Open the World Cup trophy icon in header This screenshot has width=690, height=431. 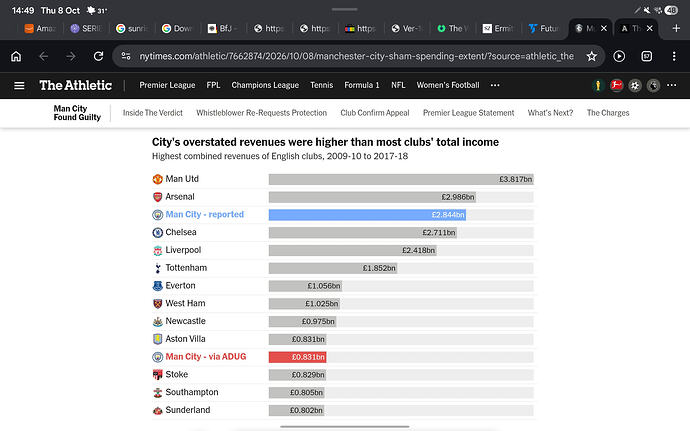[x=598, y=85]
